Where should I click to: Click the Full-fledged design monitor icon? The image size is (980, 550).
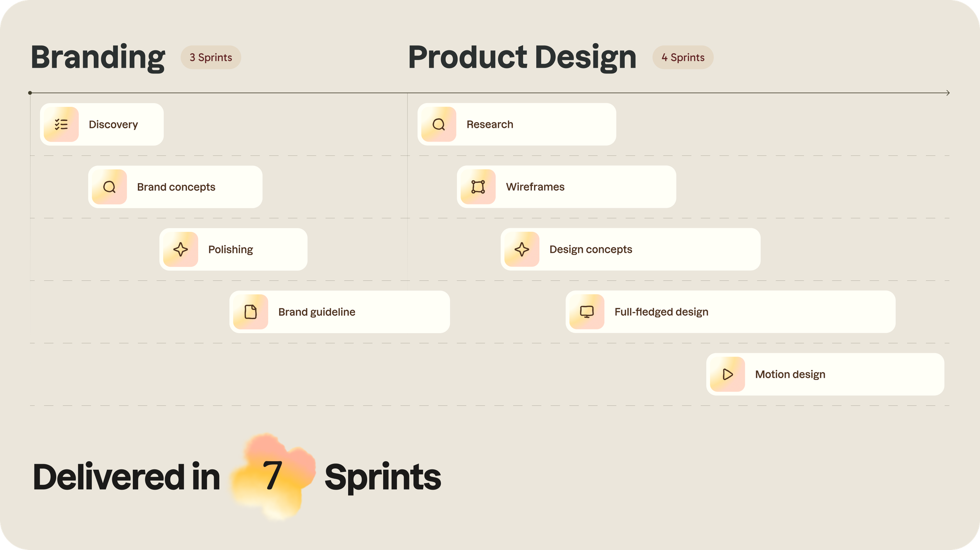point(587,312)
